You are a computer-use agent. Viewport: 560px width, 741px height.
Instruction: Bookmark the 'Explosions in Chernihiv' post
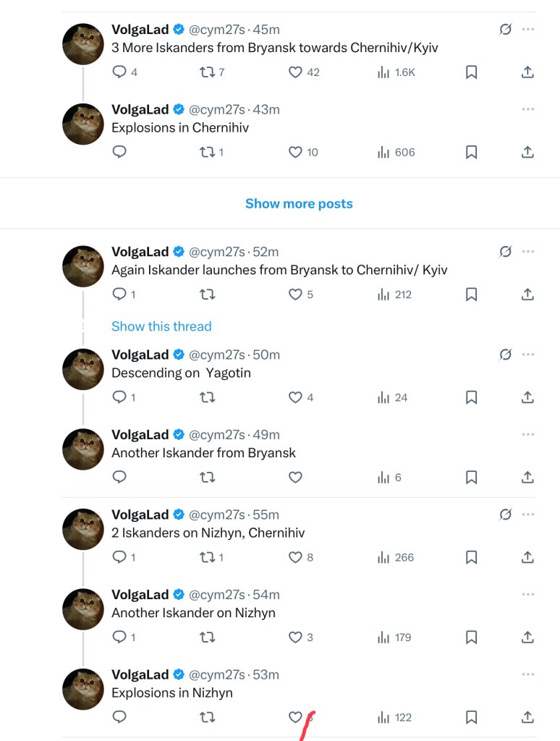click(x=471, y=152)
